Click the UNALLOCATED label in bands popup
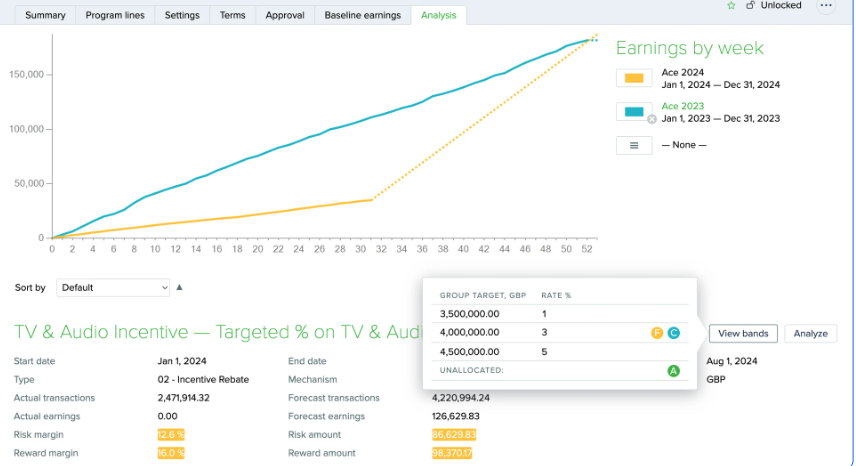 472,371
